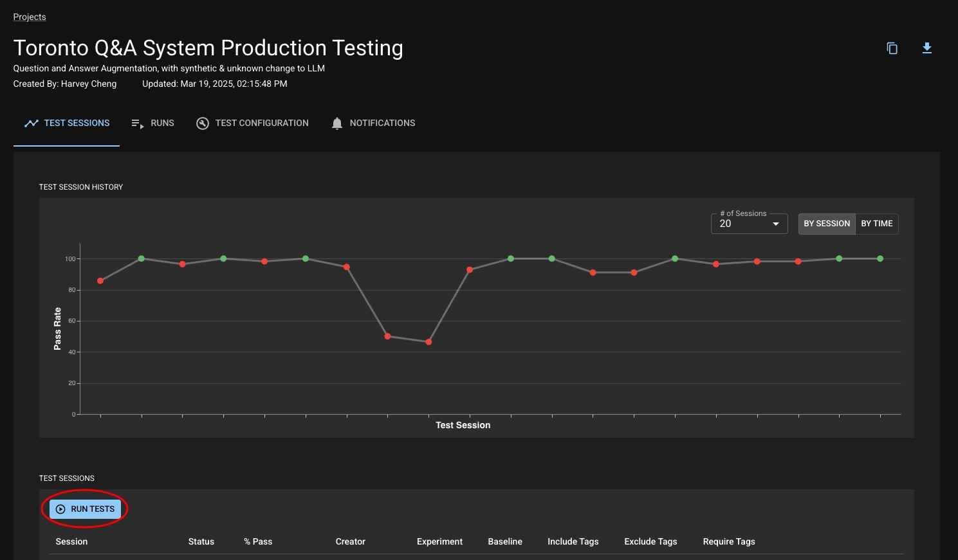Click the Test Sessions chart-line icon

coord(32,123)
